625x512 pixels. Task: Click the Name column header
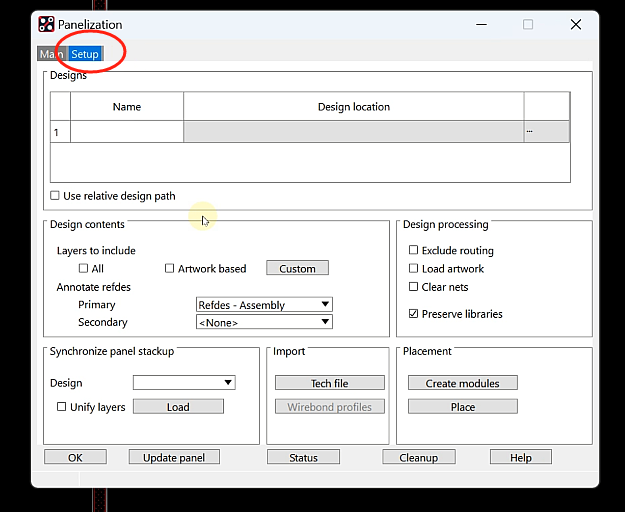pos(127,106)
